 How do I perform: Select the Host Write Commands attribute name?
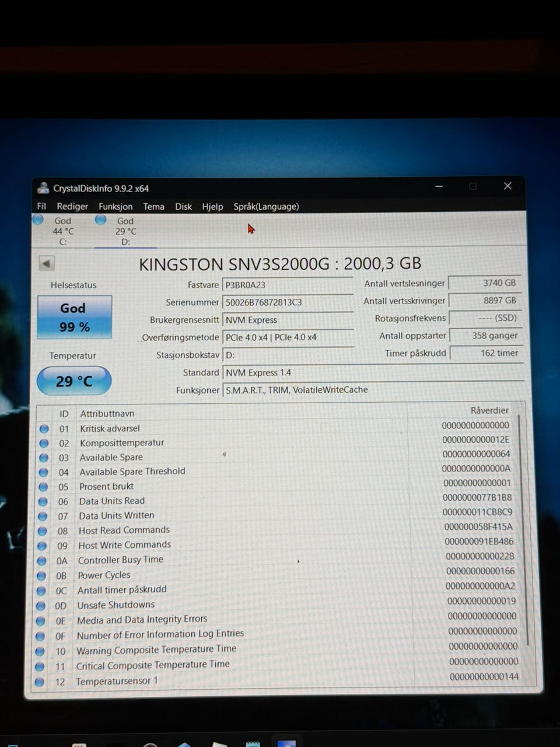click(124, 545)
